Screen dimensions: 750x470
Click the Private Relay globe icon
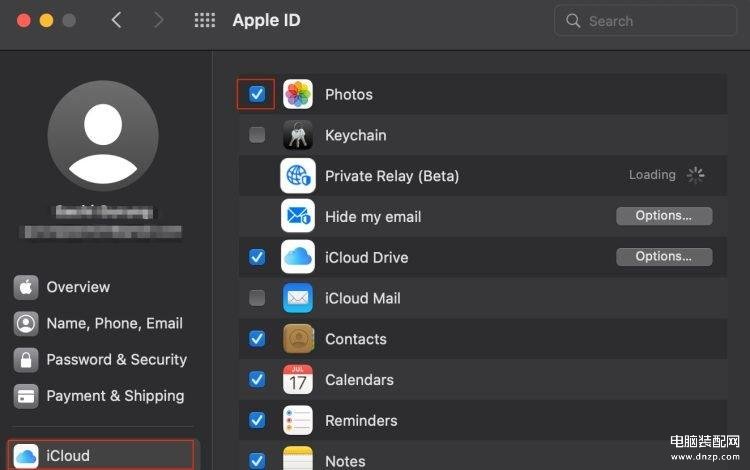point(298,176)
